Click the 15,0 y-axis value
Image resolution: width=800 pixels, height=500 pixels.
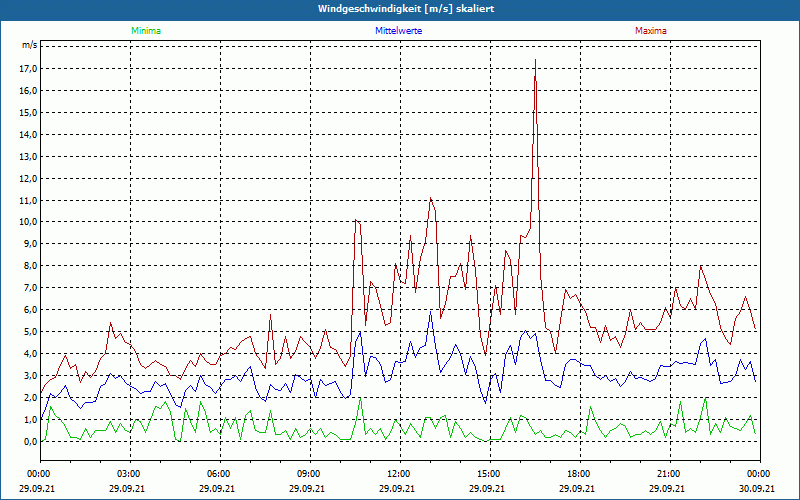click(x=29, y=112)
